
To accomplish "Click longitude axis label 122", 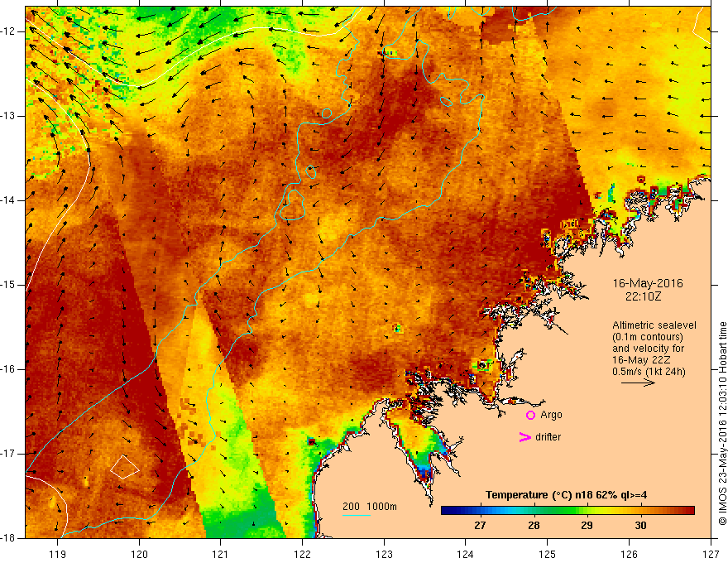I will (302, 554).
